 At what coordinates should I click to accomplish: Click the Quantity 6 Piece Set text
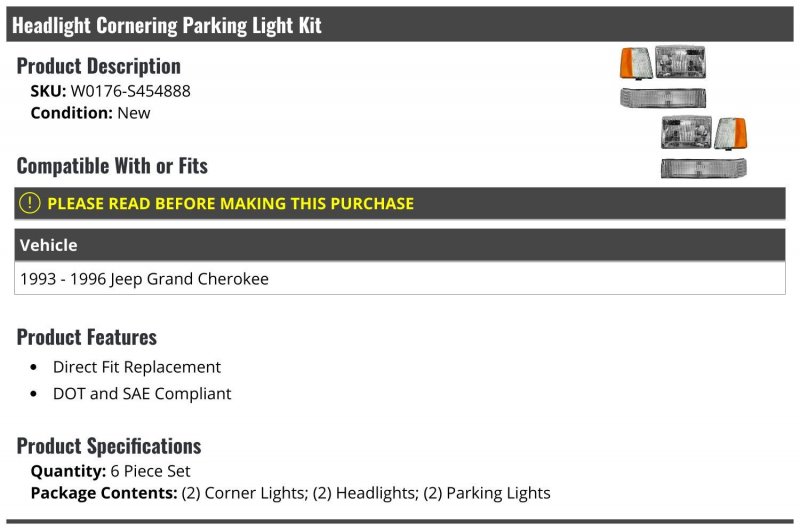point(110,471)
